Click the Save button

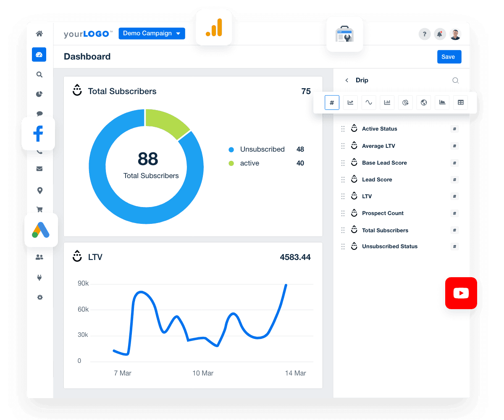coord(449,57)
